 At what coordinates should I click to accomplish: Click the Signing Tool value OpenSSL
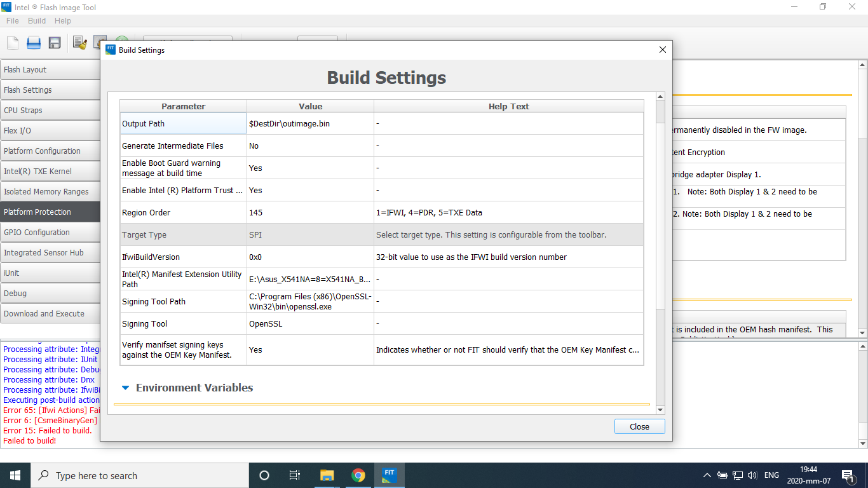pyautogui.click(x=310, y=323)
